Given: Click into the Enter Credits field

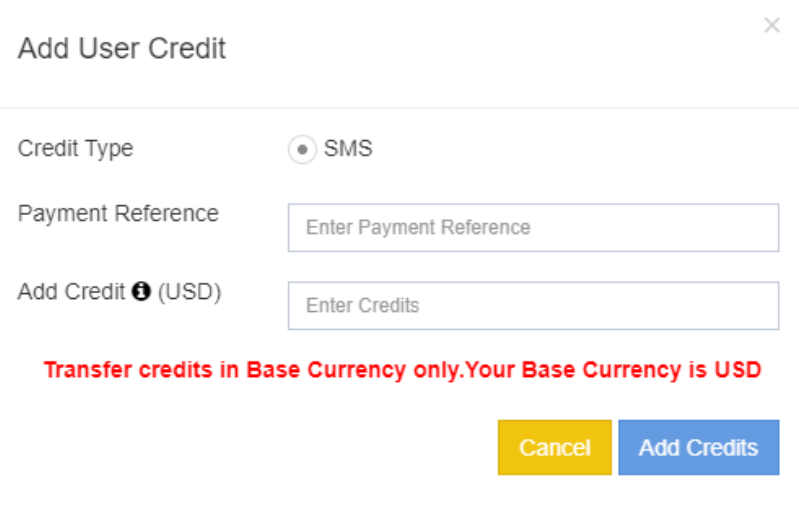Looking at the screenshot, I should click(x=533, y=306).
